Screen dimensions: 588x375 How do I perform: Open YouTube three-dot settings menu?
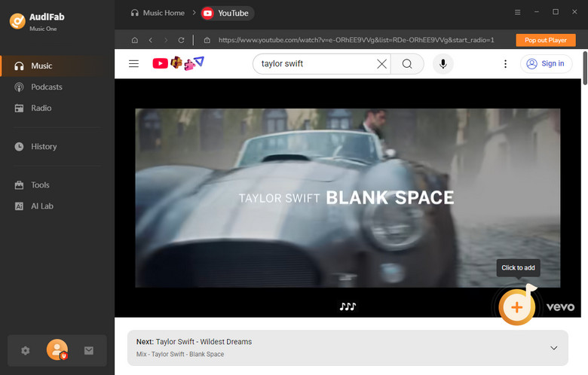pyautogui.click(x=506, y=64)
